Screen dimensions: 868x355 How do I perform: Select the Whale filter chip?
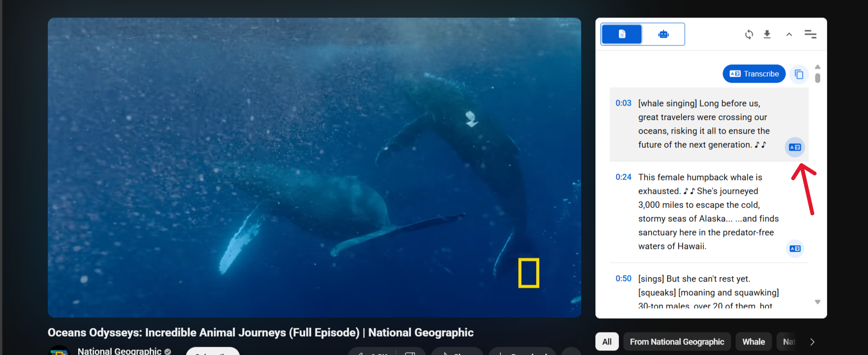(x=754, y=342)
